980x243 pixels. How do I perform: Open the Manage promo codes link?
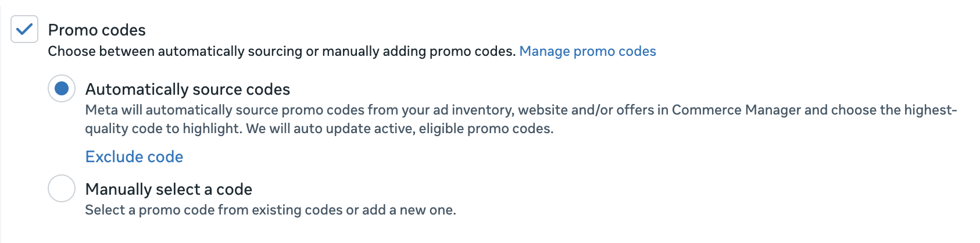coord(587,51)
